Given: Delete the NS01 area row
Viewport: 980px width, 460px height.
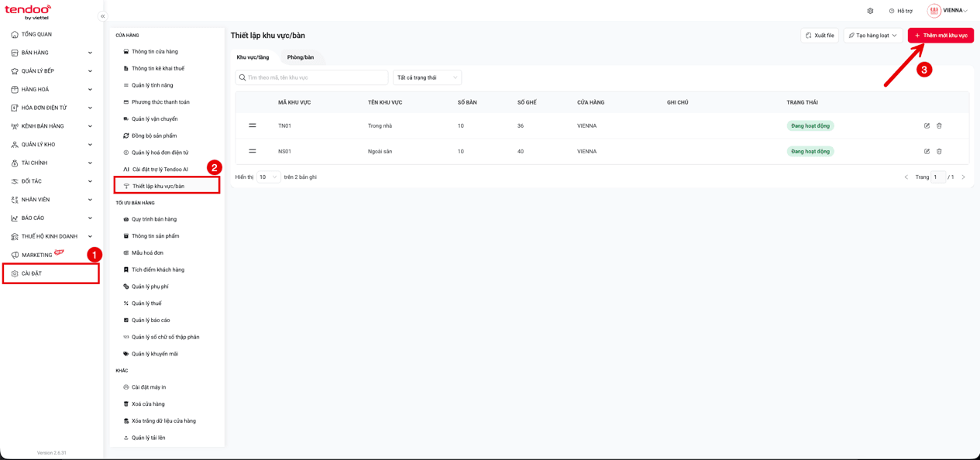Looking at the screenshot, I should coord(939,152).
